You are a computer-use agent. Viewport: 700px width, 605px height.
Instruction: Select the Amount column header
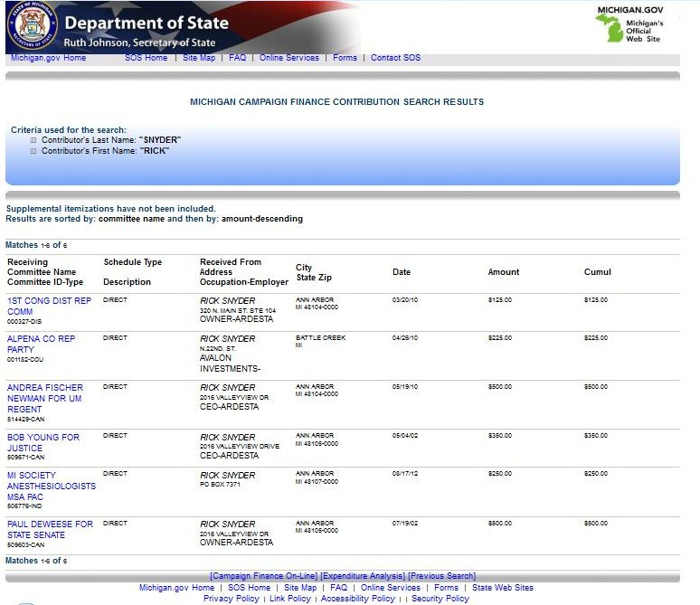pyautogui.click(x=504, y=272)
